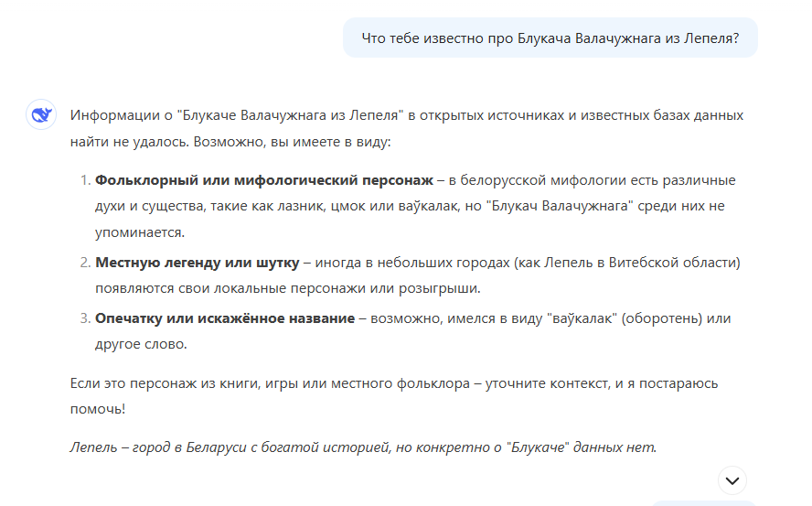This screenshot has height=506, width=812.
Task: Click the word 'помочь!' in the reply
Action: pyautogui.click(x=98, y=409)
